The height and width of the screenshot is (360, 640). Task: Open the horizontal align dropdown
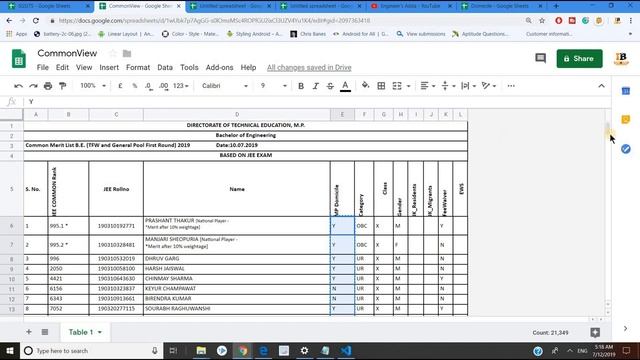[x=428, y=86]
